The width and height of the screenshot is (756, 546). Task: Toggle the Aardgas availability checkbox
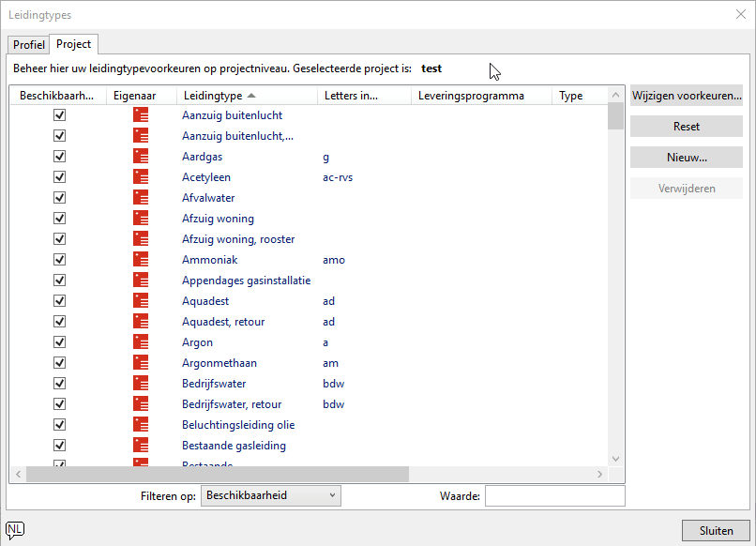pyautogui.click(x=59, y=157)
